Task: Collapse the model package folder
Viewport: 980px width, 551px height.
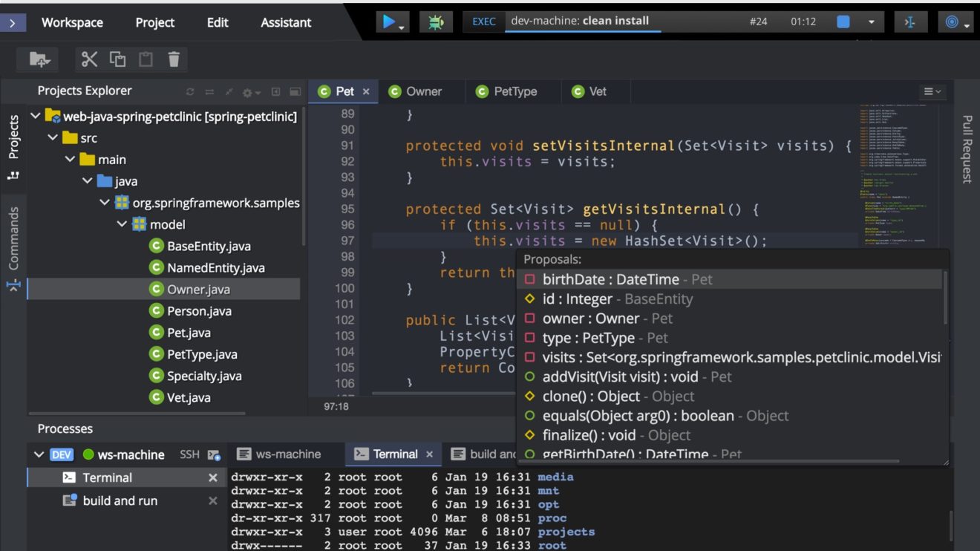Action: point(122,224)
